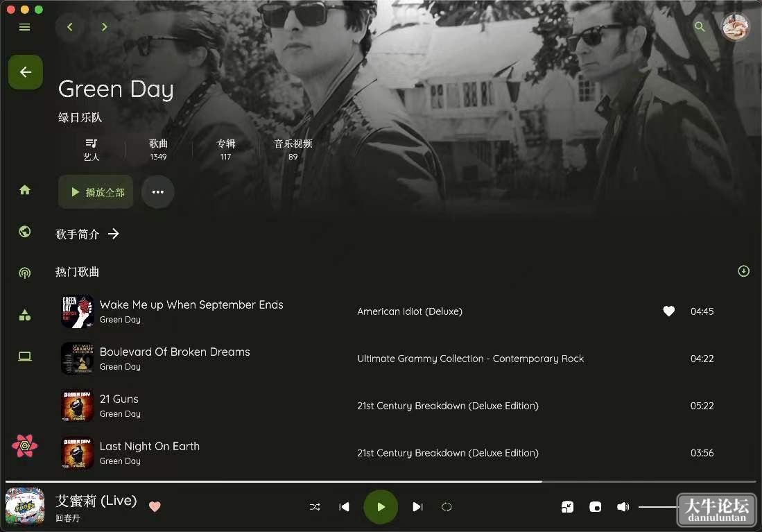Viewport: 762px width, 532px height.
Task: Expand the 歌手简介 arrow
Action: click(x=113, y=234)
